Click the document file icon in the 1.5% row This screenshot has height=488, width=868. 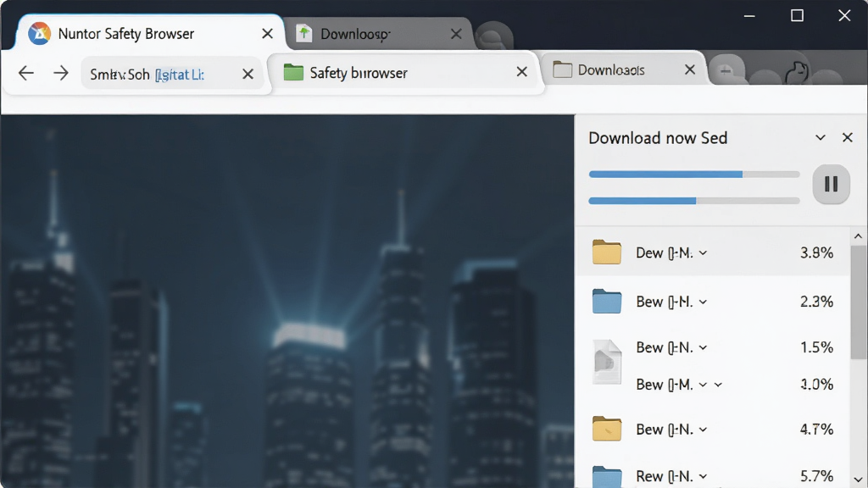pyautogui.click(x=607, y=361)
